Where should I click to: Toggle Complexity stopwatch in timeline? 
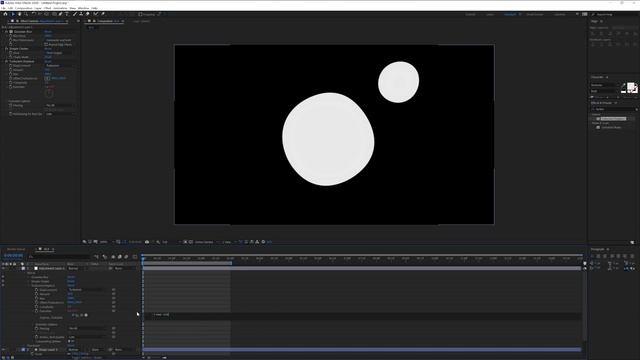point(36,307)
